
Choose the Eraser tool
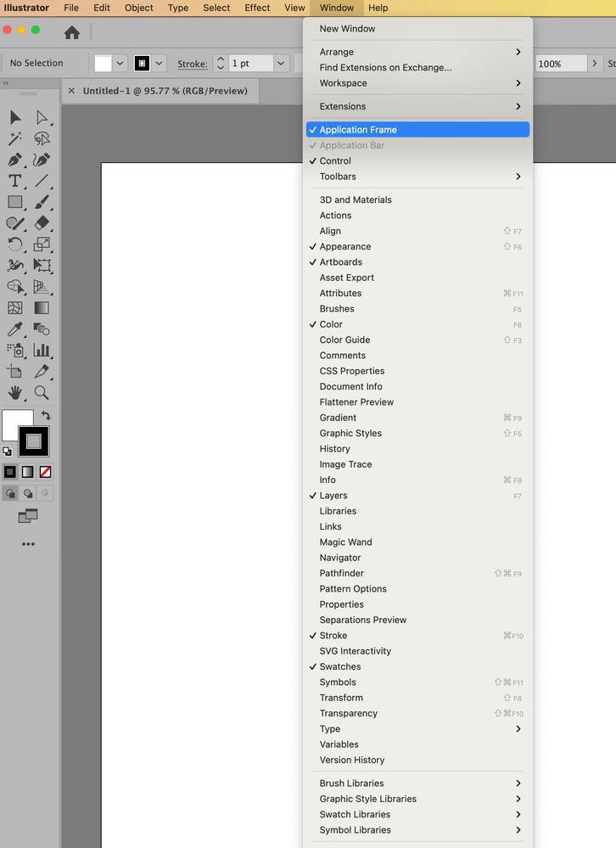pyautogui.click(x=42, y=222)
